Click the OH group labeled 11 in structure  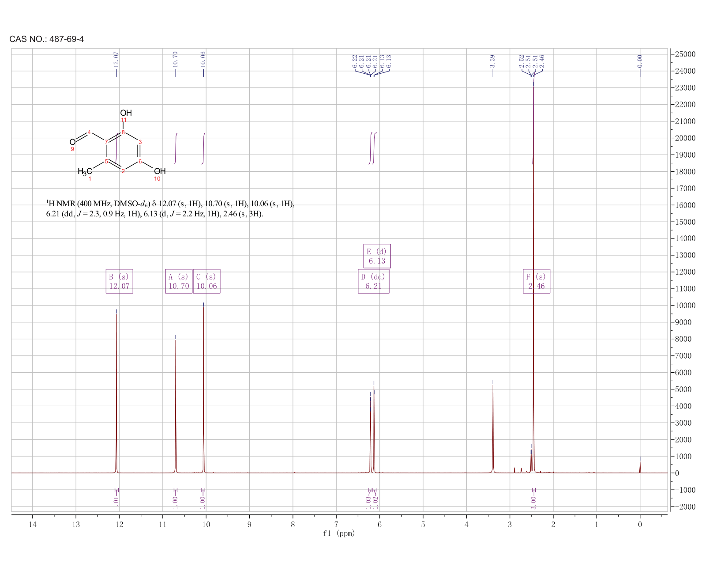(126, 113)
